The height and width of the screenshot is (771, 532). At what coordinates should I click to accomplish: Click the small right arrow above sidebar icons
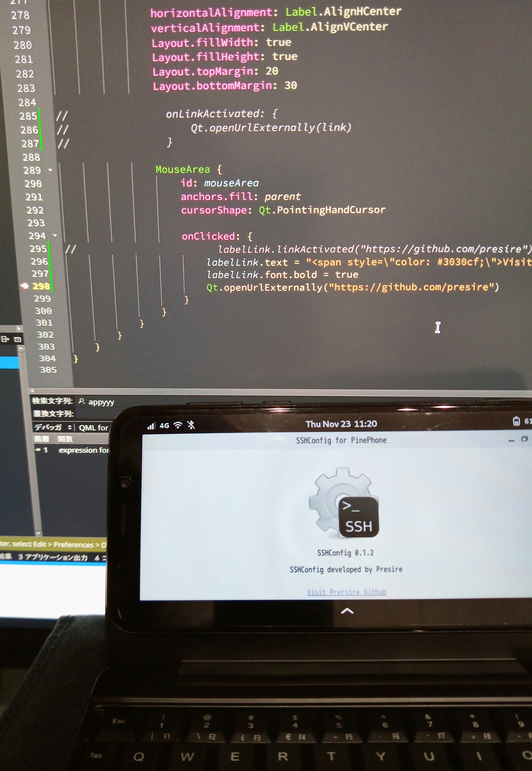[19, 329]
